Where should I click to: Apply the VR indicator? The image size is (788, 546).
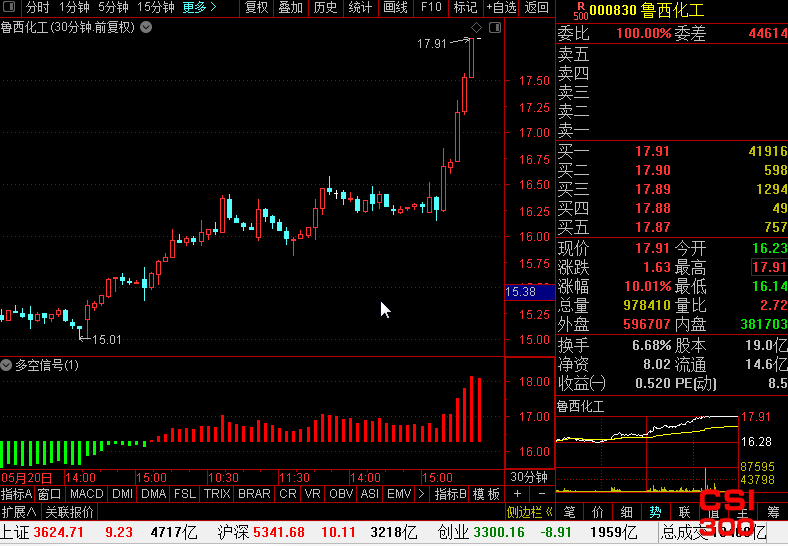(x=313, y=494)
